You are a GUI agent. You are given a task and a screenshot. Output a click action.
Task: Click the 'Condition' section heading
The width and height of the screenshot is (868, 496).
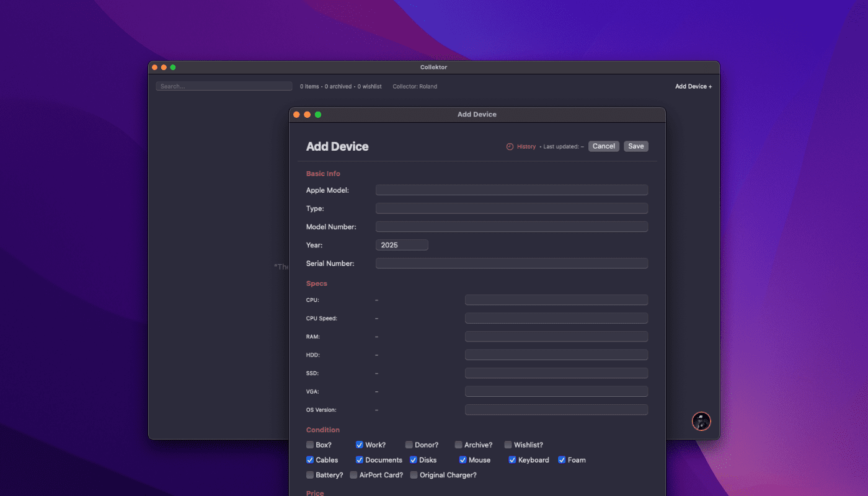[x=323, y=430]
